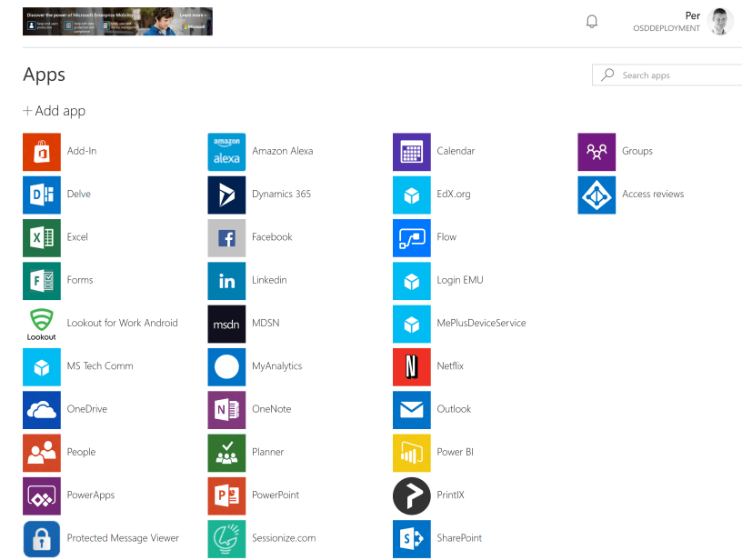Open the PrintIX app icon
Image resolution: width=742 pixels, height=560 pixels.
point(411,495)
